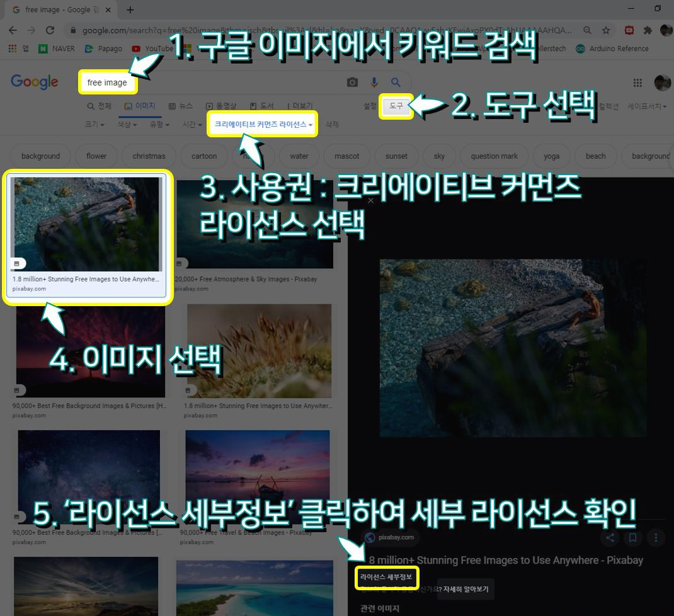Open the extensions puzzle icon
Screen dimensions: 674x616
648,30
